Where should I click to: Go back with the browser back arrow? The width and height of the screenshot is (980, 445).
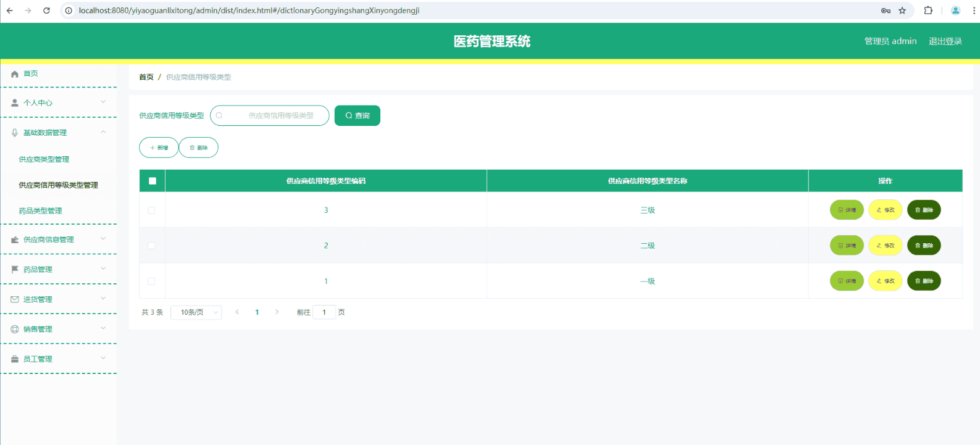coord(10,10)
